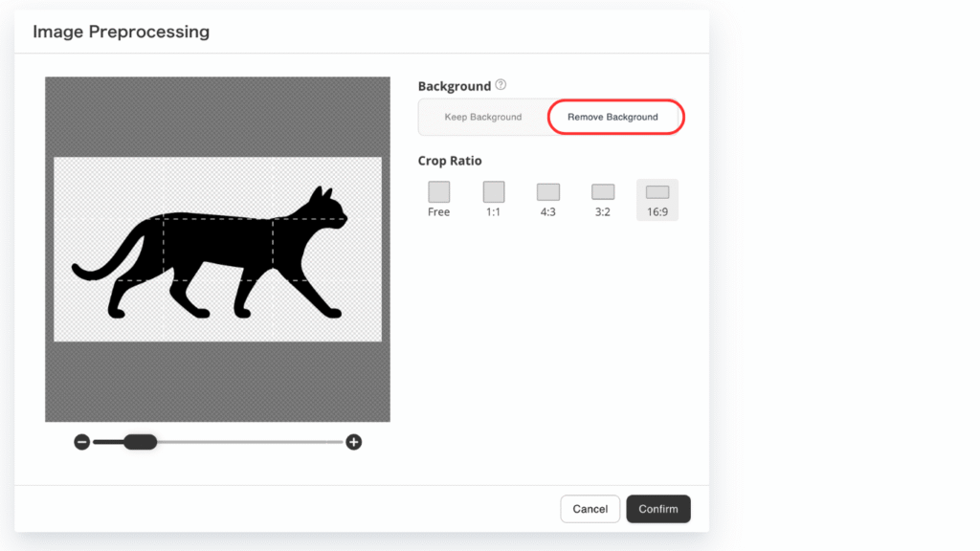This screenshot has height=551, width=980.
Task: Select the Free crop ratio icon
Action: pos(438,192)
